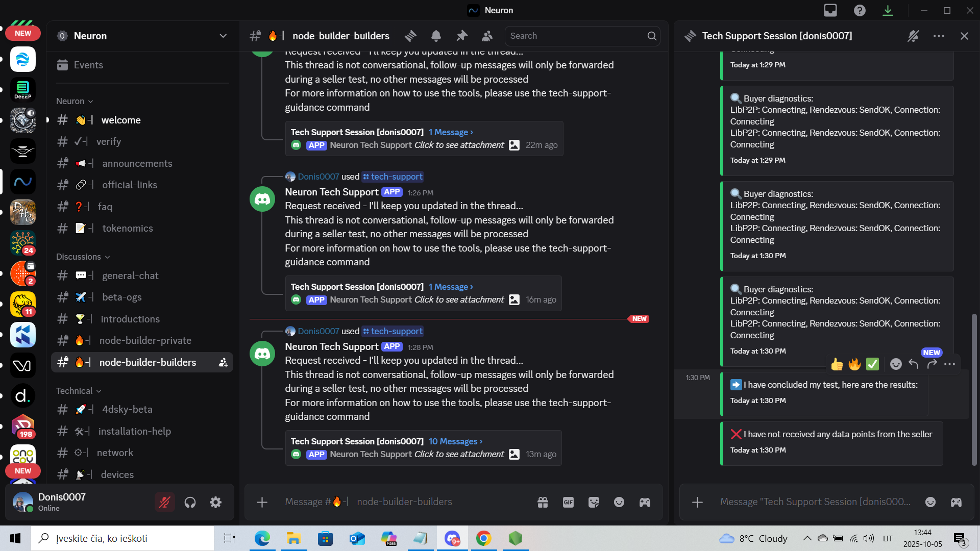The height and width of the screenshot is (551, 980).
Task: Open apps launcher in channel message bar
Action: [645, 502]
